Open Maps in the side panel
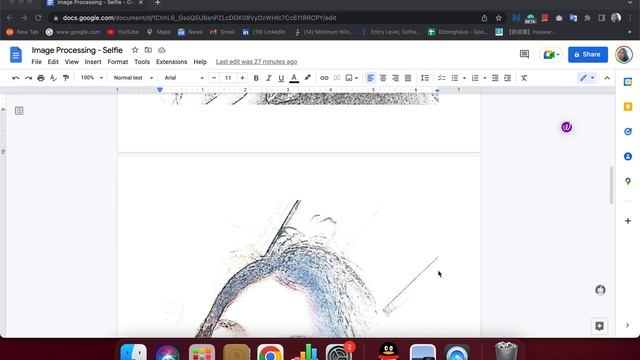This screenshot has width=640, height=360. tap(628, 181)
